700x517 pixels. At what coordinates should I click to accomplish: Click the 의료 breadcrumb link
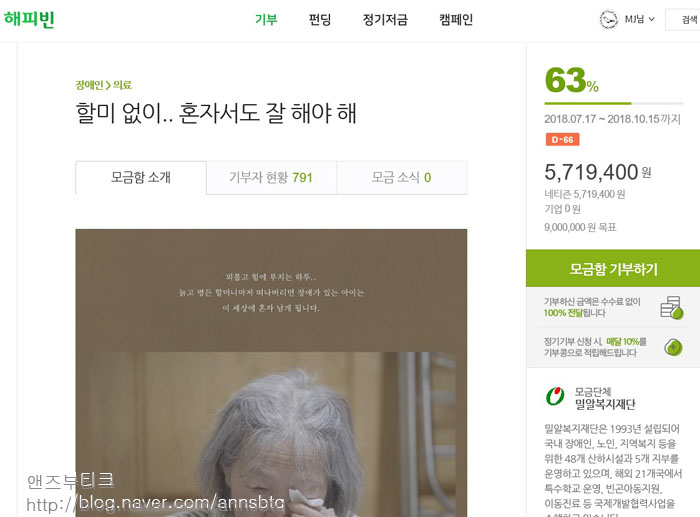pos(122,85)
